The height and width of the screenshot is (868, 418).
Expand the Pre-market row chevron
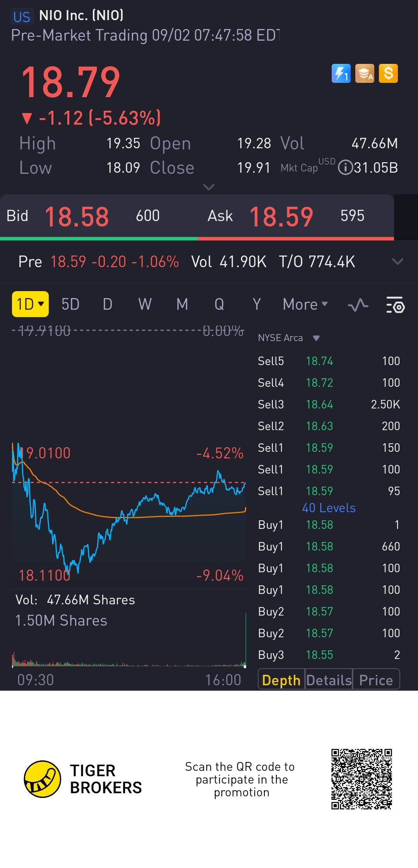397,261
